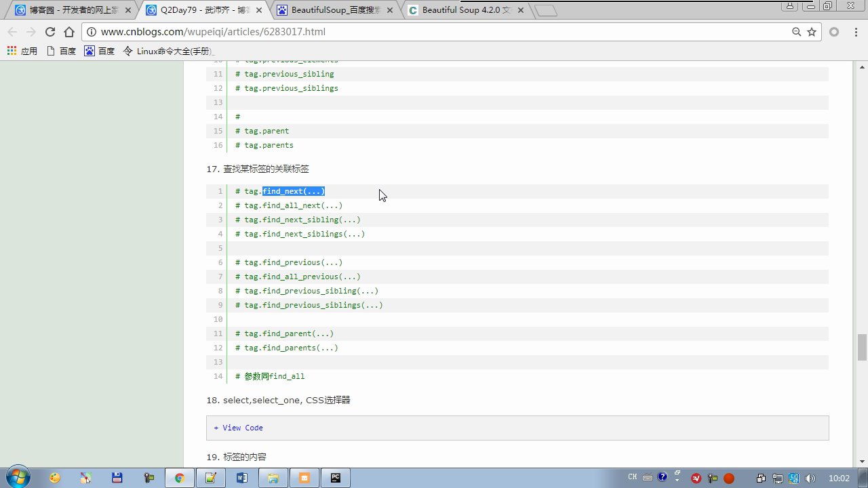868x488 pixels.
Task: Expand the '+ View Code' section
Action: coord(238,428)
